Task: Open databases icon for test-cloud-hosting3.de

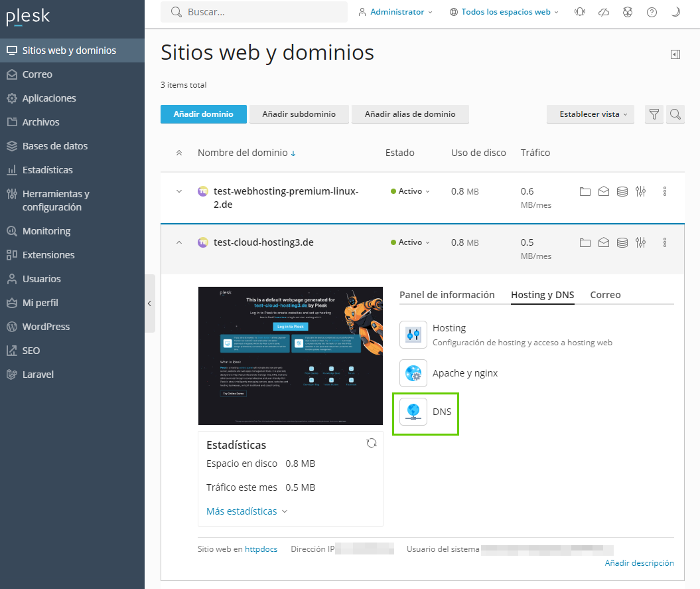Action: click(622, 242)
